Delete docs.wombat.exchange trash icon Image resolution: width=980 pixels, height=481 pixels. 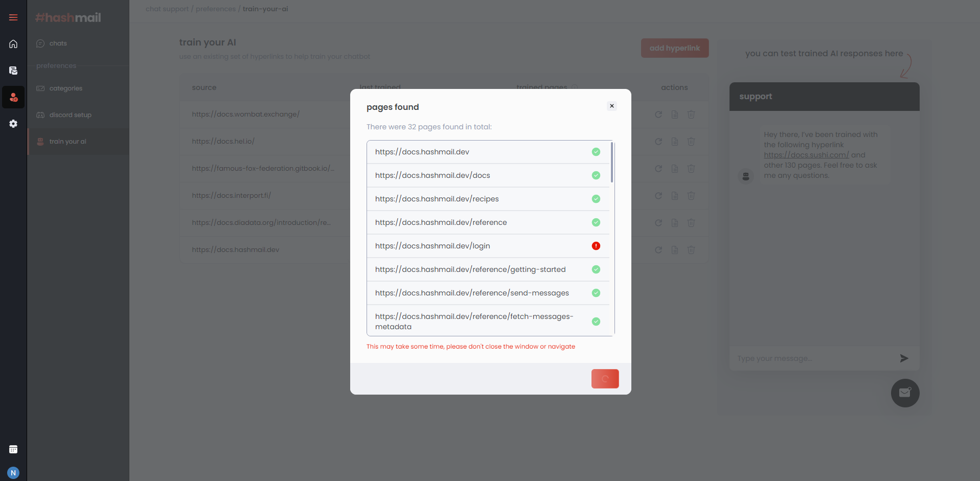(691, 114)
